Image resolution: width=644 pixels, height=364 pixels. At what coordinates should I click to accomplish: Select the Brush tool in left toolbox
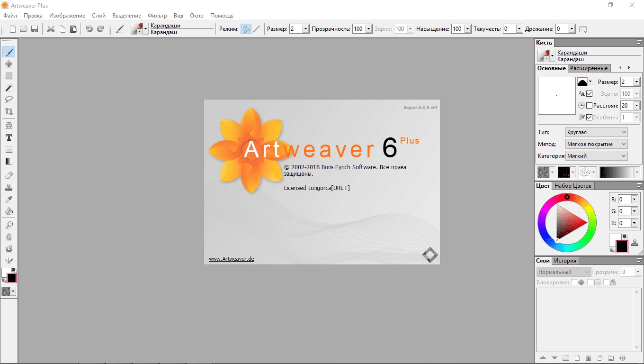[x=9, y=52]
